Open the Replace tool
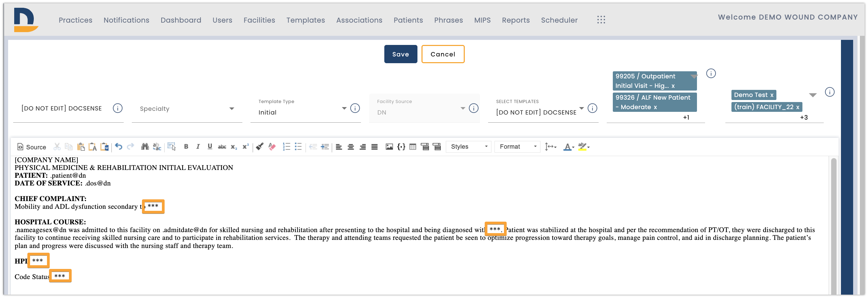Screen dimensions: 868x298 click(157, 147)
